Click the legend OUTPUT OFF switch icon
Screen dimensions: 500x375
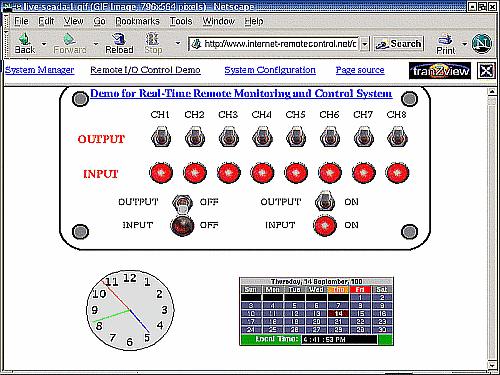[x=183, y=204]
